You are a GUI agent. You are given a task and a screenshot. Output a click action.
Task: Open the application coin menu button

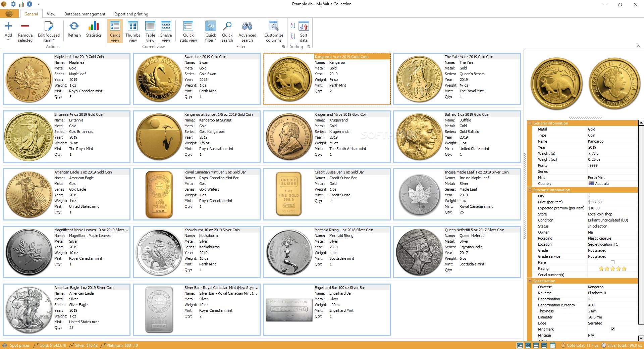click(9, 13)
